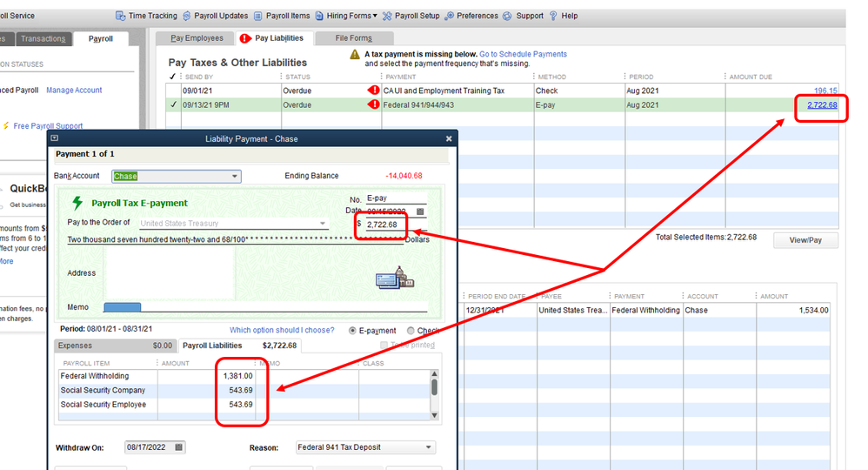Select the E-payment radio button
The image size is (868, 470).
352,331
